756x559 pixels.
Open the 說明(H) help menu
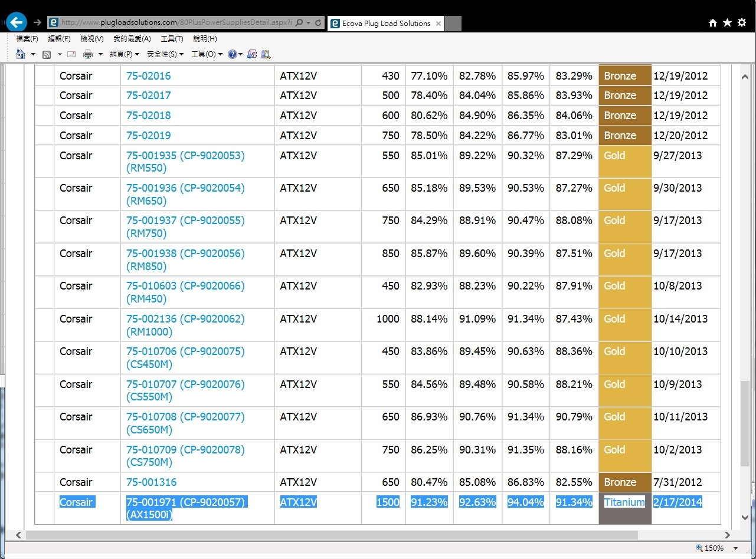pos(205,39)
